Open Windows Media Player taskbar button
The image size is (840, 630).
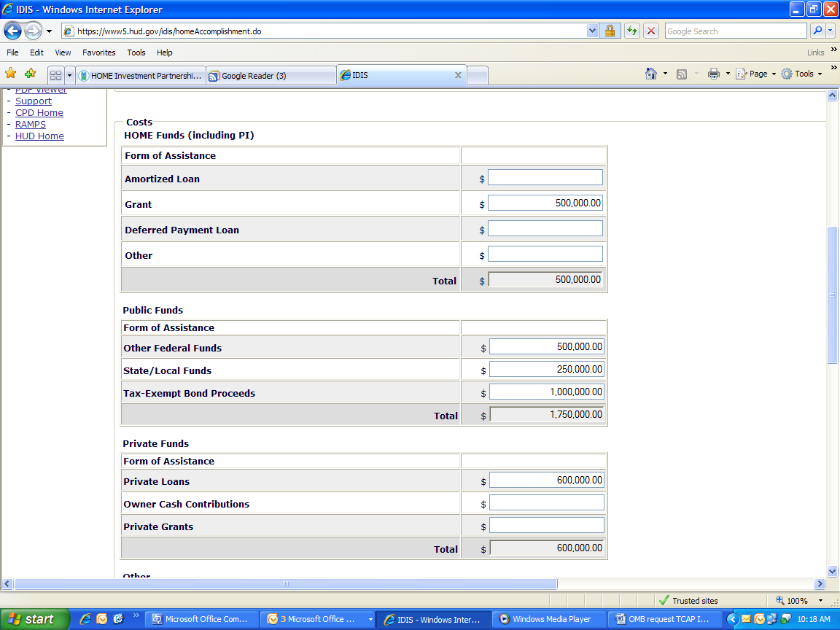pos(550,619)
